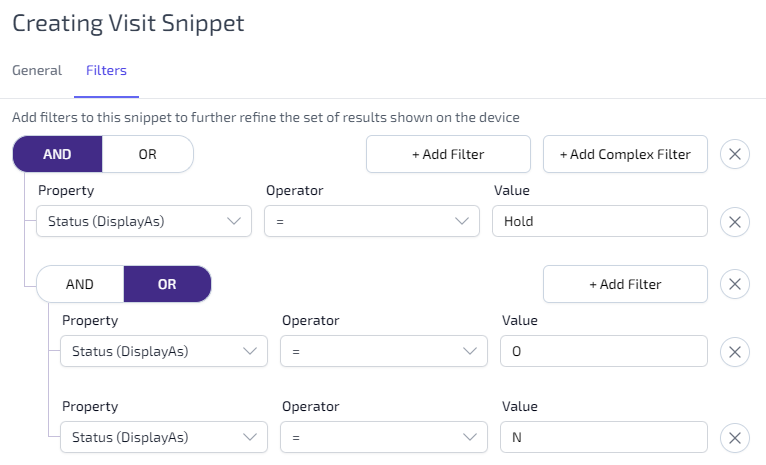The height and width of the screenshot is (465, 766).
Task: Expand Property dropdown in the O filter row
Action: click(x=164, y=351)
